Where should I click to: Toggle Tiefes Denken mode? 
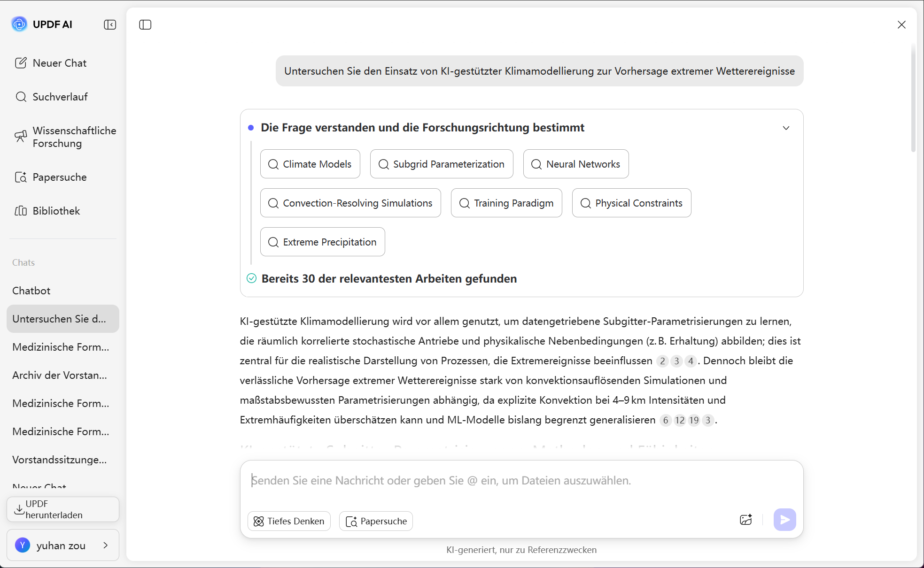tap(289, 521)
